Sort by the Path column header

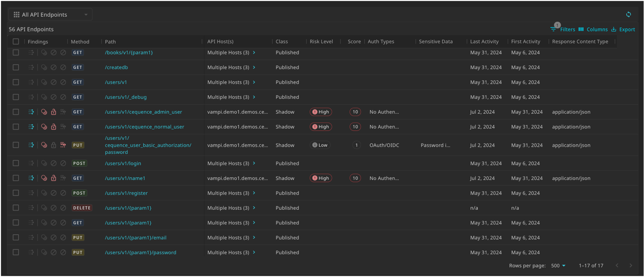pyautogui.click(x=110, y=42)
